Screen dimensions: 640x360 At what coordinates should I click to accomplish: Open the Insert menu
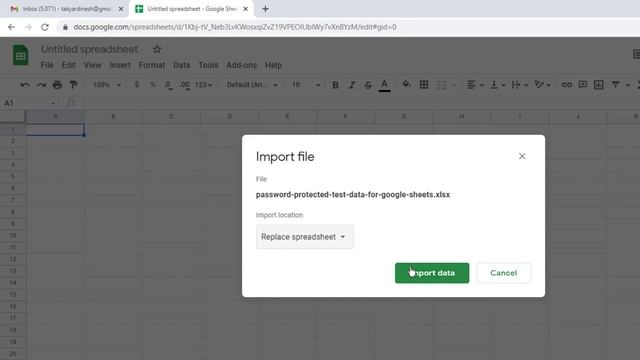coord(120,65)
